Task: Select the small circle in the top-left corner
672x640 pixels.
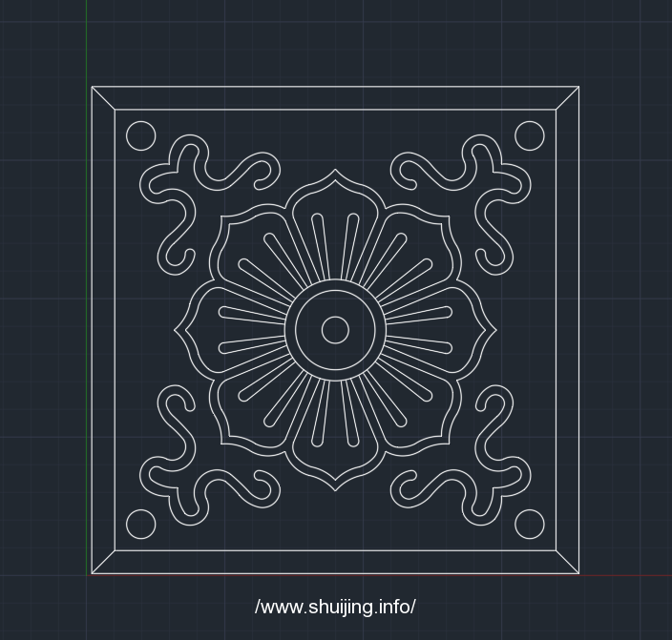Action: tap(141, 135)
